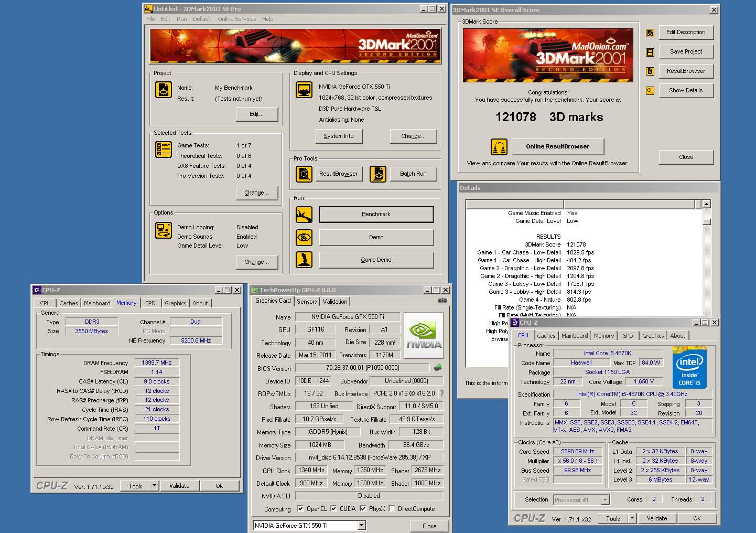This screenshot has width=756, height=533.
Task: Open Mainboard tab in memory CPU-Z window
Action: pyautogui.click(x=97, y=303)
